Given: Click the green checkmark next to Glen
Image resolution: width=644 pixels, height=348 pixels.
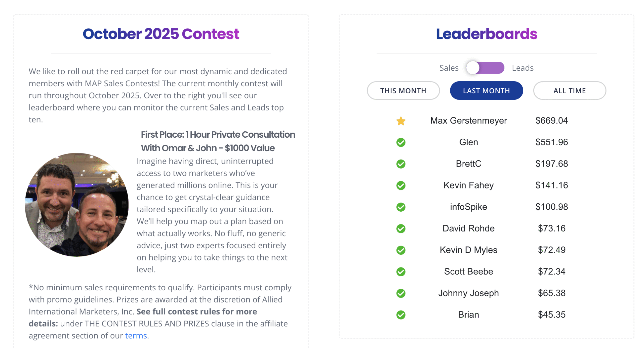Looking at the screenshot, I should click(x=400, y=142).
